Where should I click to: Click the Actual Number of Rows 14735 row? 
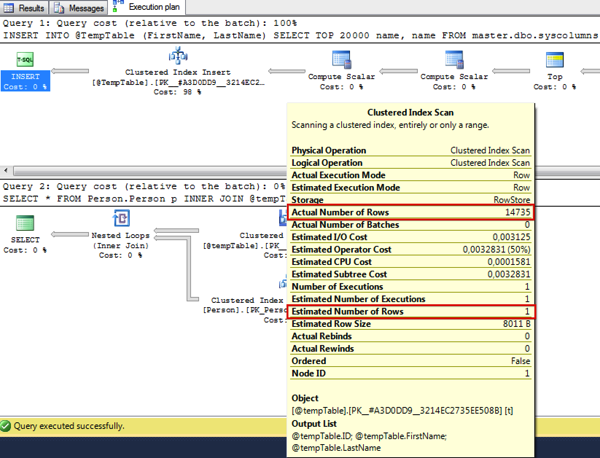(x=411, y=212)
